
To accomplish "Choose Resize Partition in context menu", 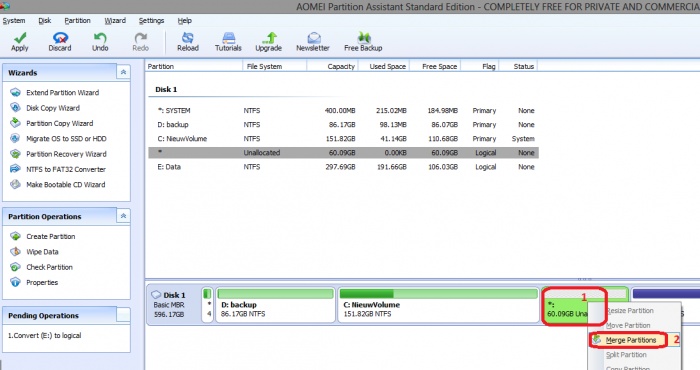I will tap(630, 311).
